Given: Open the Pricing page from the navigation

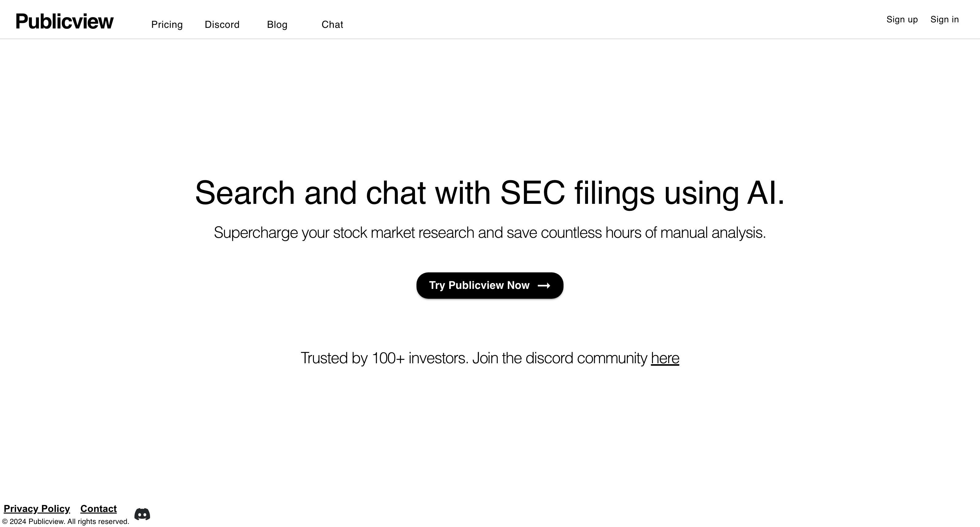Looking at the screenshot, I should [167, 25].
